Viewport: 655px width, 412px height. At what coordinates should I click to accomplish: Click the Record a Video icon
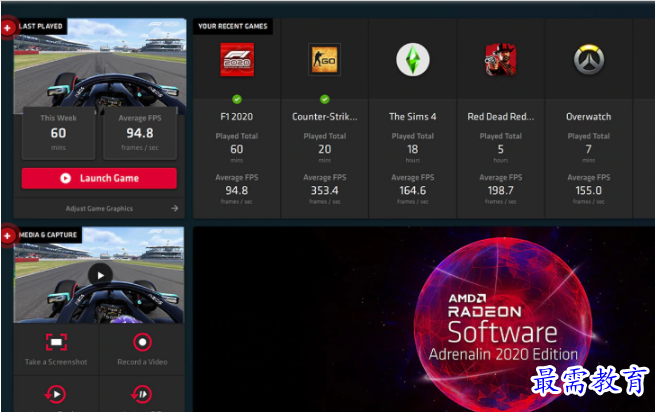point(142,342)
